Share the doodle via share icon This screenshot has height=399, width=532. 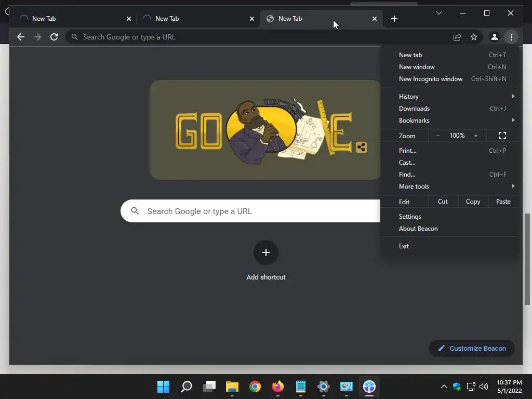tap(362, 147)
